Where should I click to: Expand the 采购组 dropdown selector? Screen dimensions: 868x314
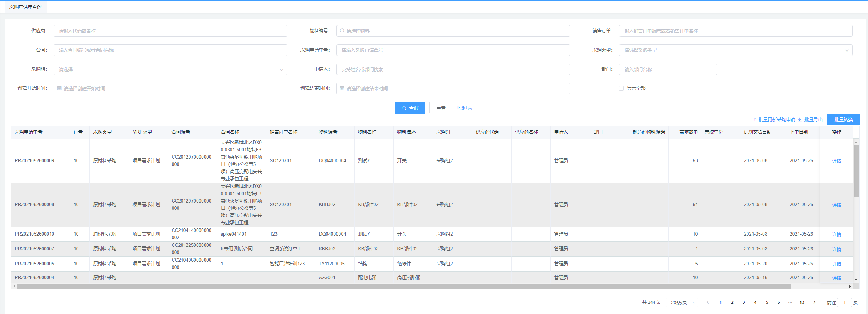point(170,69)
